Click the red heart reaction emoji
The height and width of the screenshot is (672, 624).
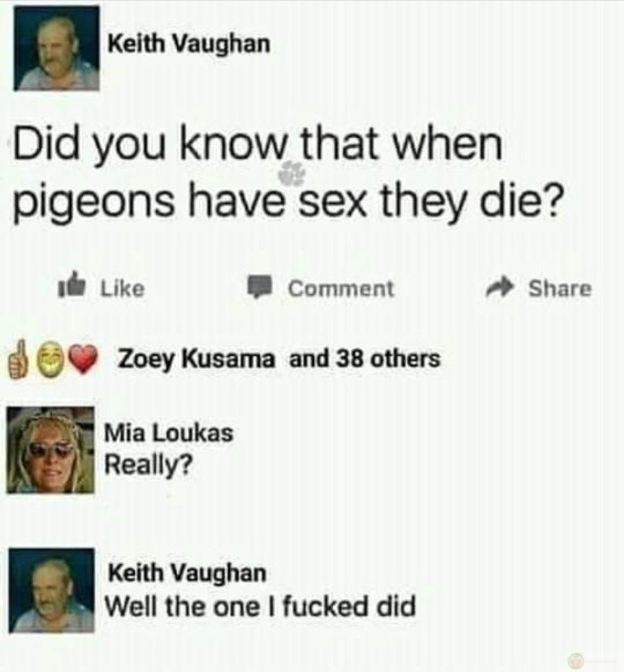coord(84,363)
